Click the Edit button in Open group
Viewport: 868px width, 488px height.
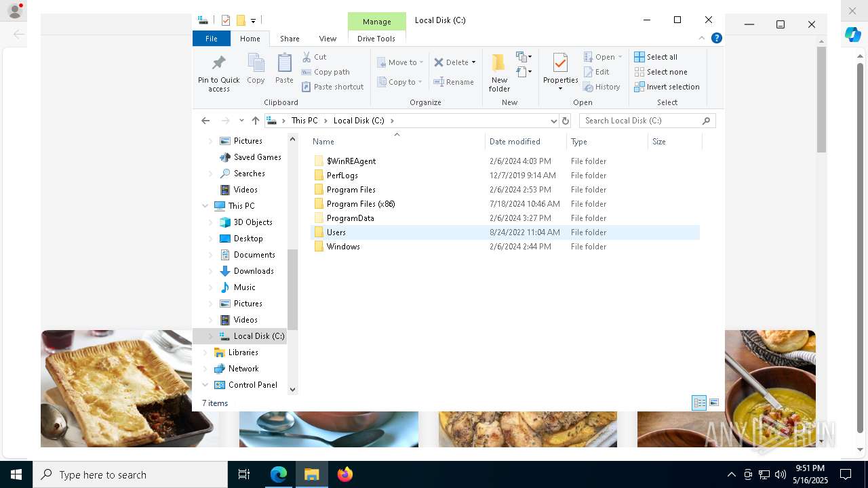[x=597, y=72]
